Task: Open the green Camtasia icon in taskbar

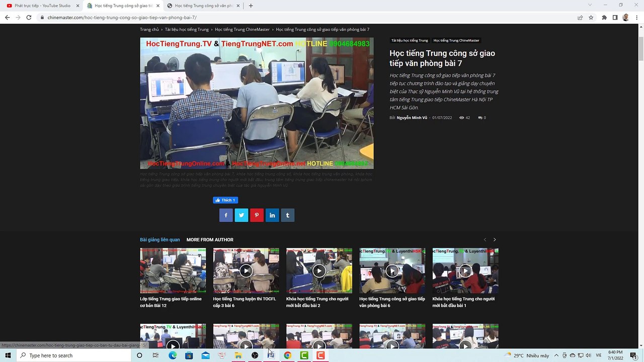Action: [304, 355]
